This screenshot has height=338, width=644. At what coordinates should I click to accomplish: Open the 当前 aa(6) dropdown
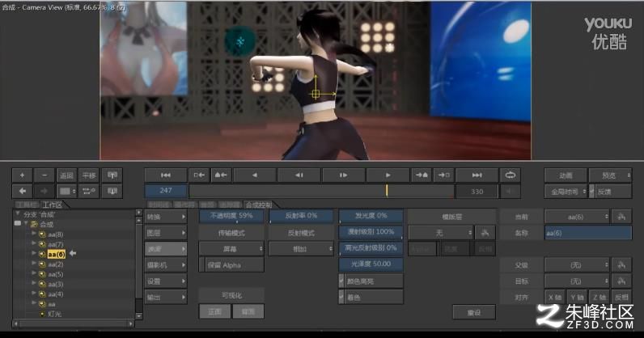click(x=577, y=217)
